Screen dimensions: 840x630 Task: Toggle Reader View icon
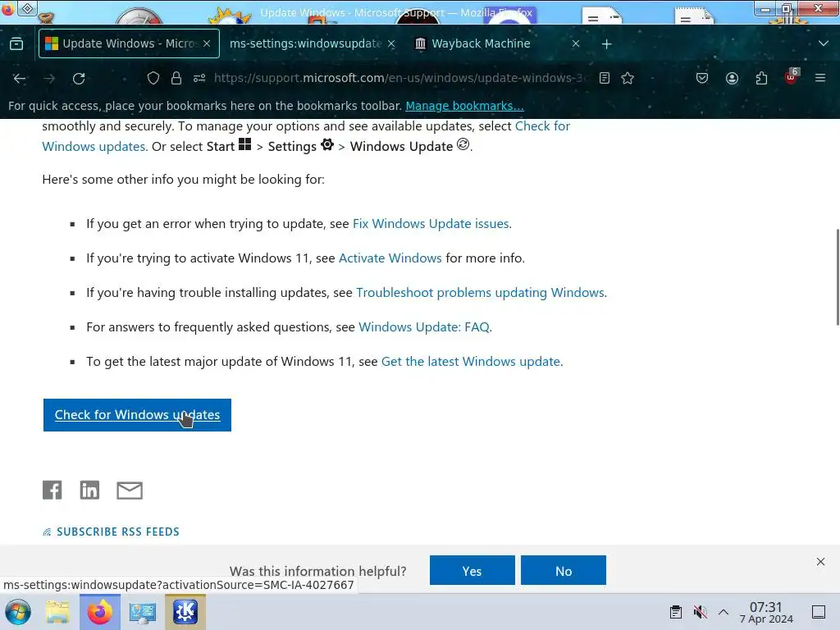pyautogui.click(x=605, y=78)
